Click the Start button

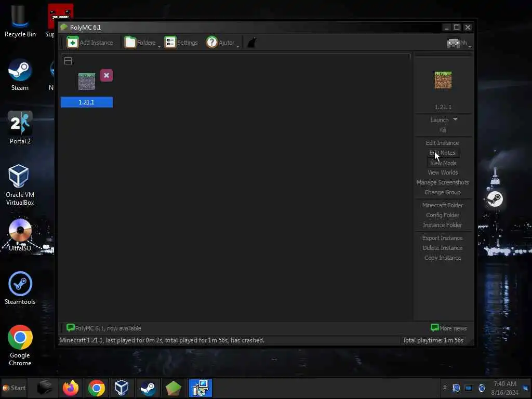pos(14,388)
